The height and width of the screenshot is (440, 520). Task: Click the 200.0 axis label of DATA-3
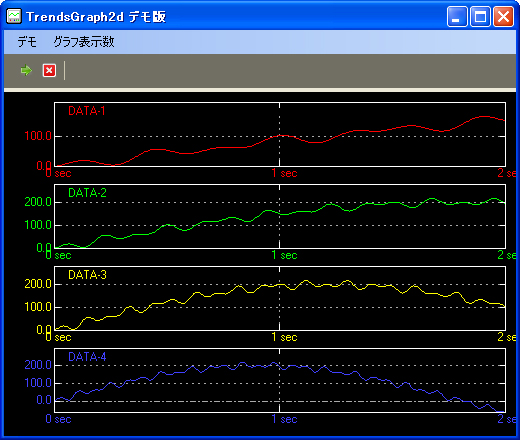pos(38,284)
